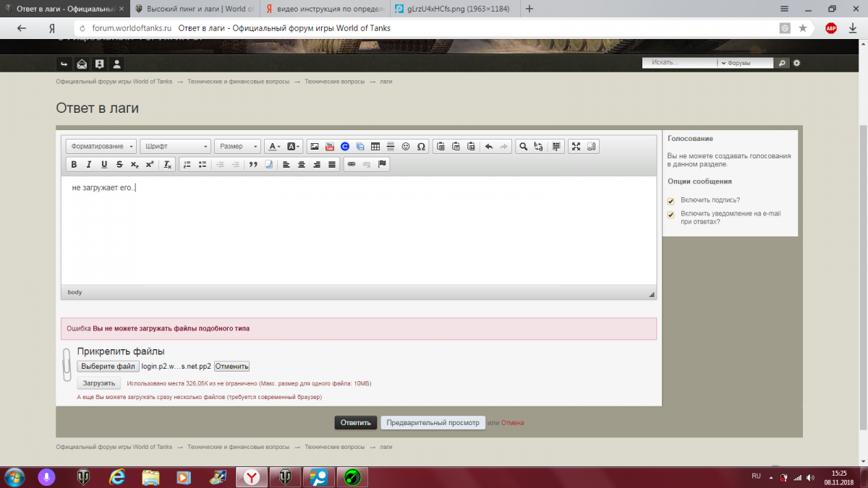This screenshot has height=488, width=868.
Task: Click inside the message text area
Action: [x=359, y=231]
